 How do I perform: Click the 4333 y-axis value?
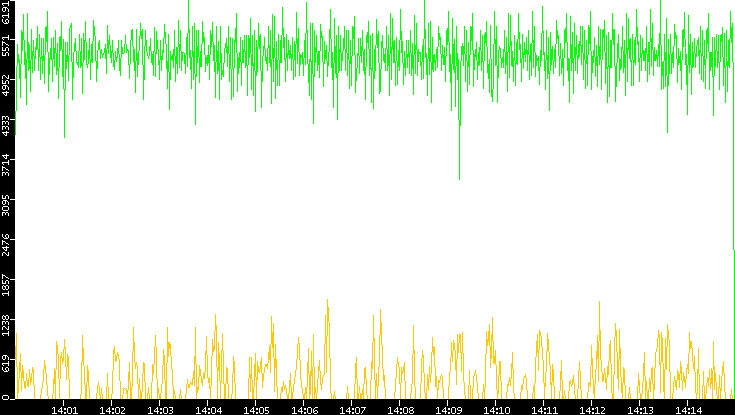point(6,125)
